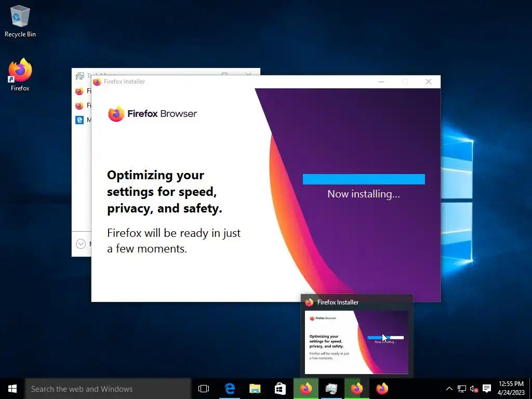Close the Firefox Installer window
The width and height of the screenshot is (532, 399).
(429, 82)
